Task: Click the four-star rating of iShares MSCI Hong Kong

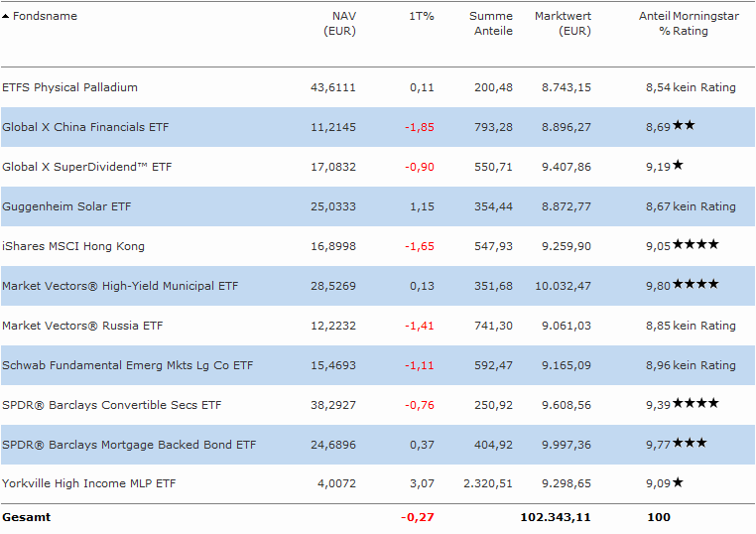Action: click(x=695, y=245)
